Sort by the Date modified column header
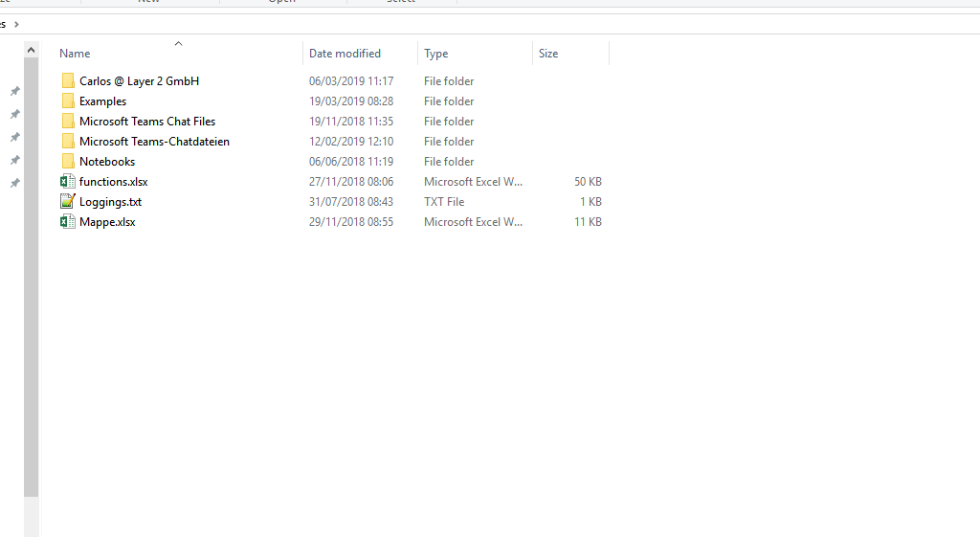Viewport: 980px width, 537px height. (x=345, y=54)
